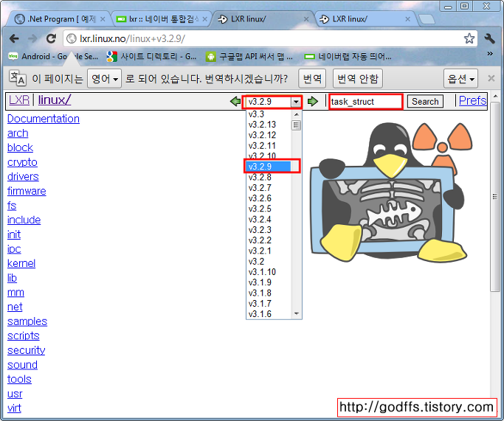504x421 pixels.
Task: Open the Prefs link
Action: coord(473,100)
